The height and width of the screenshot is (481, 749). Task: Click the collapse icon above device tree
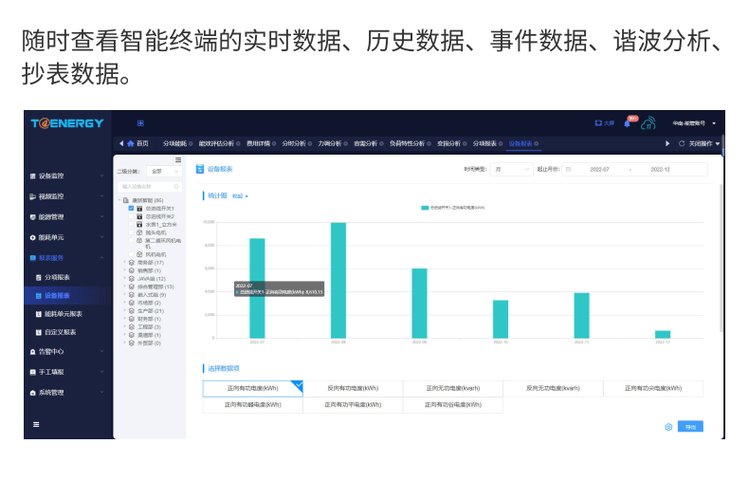[178, 160]
